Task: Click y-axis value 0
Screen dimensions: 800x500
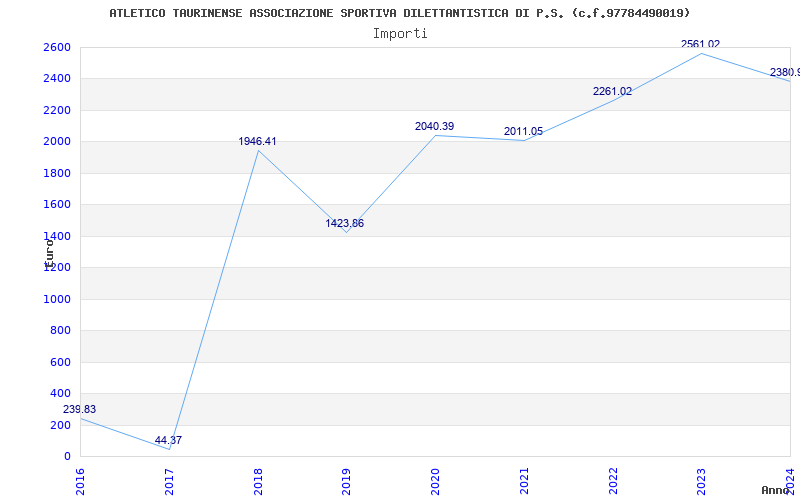Action: pyautogui.click(x=67, y=457)
